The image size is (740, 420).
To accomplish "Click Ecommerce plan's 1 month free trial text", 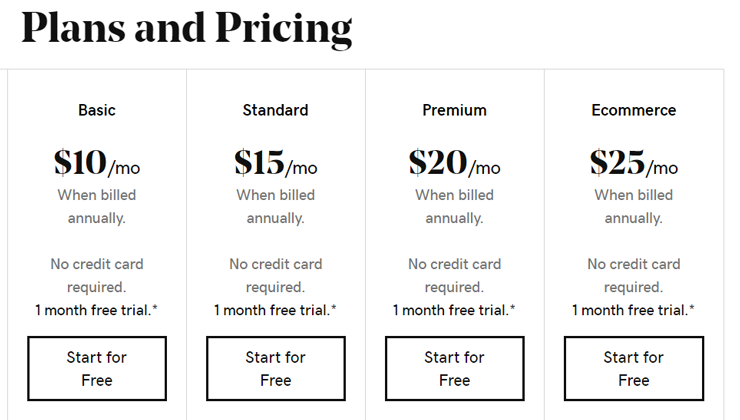I will pyautogui.click(x=633, y=310).
